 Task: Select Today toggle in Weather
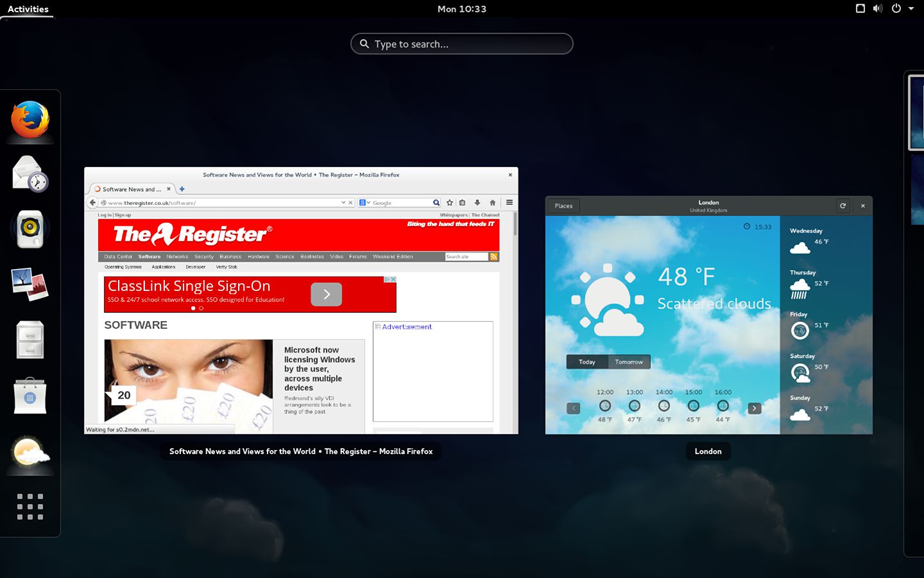click(587, 362)
